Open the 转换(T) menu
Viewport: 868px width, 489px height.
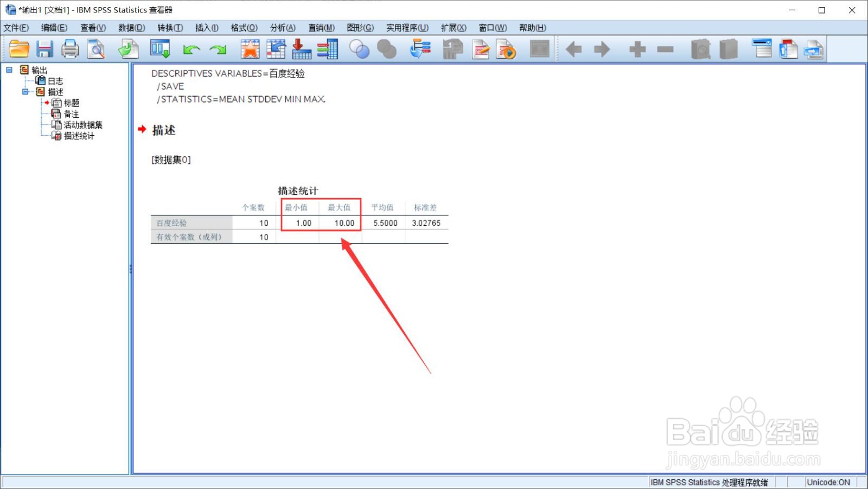point(170,28)
